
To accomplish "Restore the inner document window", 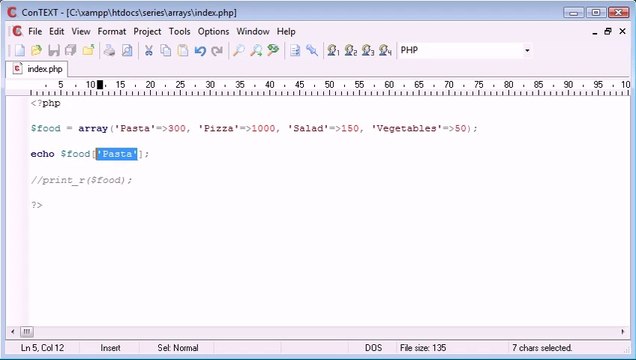I will coord(608,32).
